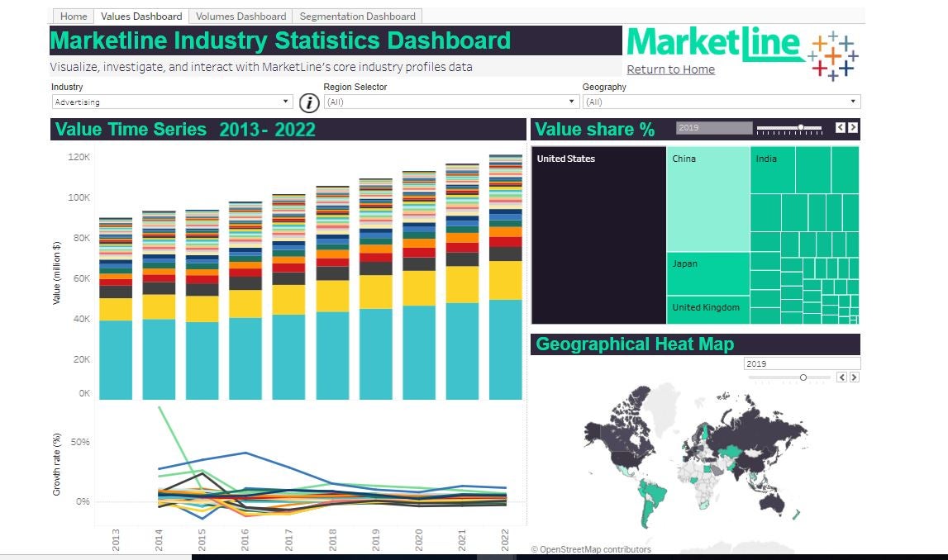Click the Marketline Industry Statistics Dashboard title
The width and height of the screenshot is (948, 560).
point(280,40)
